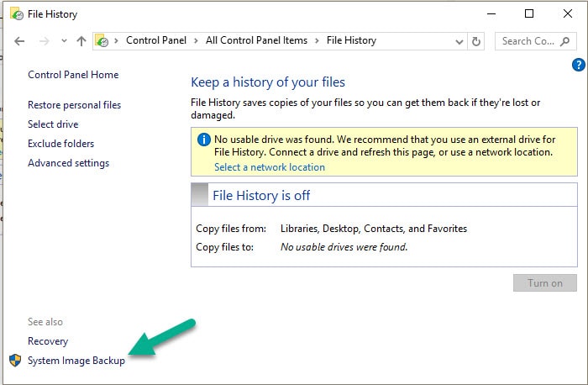Expand the address bar history dropdown
This screenshot has width=588, height=385.
[459, 41]
